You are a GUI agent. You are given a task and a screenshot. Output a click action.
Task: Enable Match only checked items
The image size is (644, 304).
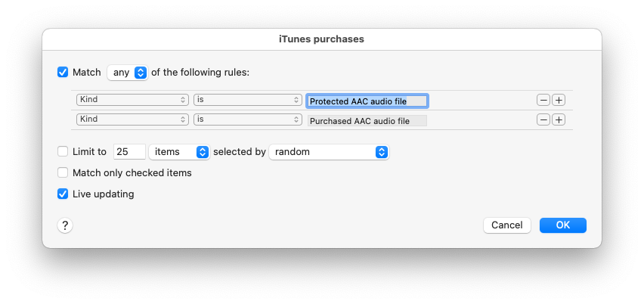tap(63, 172)
